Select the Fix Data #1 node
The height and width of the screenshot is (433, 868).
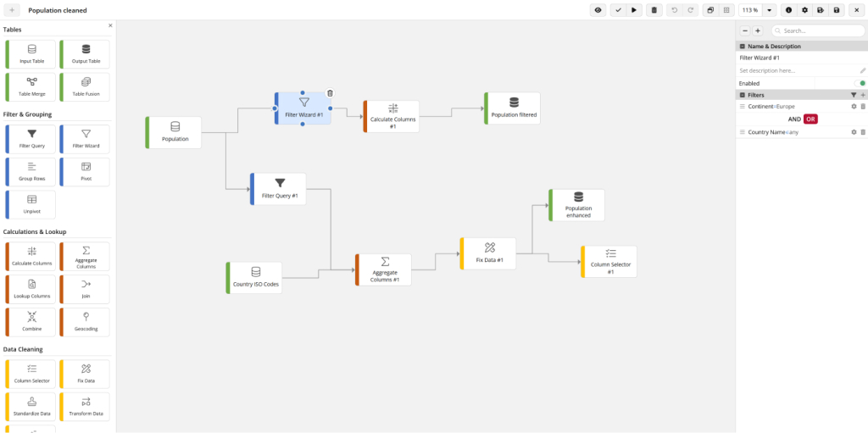pos(487,253)
